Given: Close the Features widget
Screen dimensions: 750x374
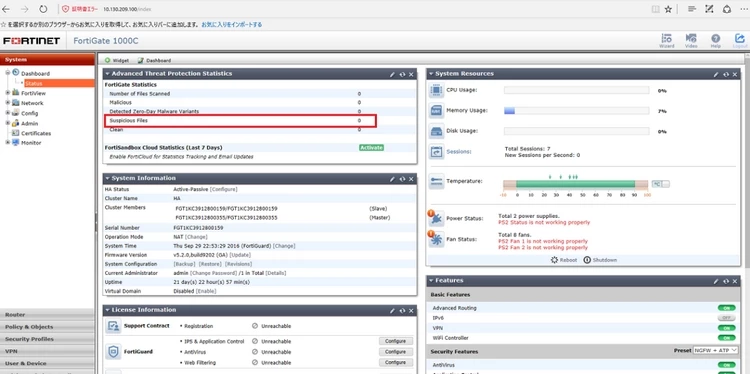Looking at the screenshot, I should point(735,281).
